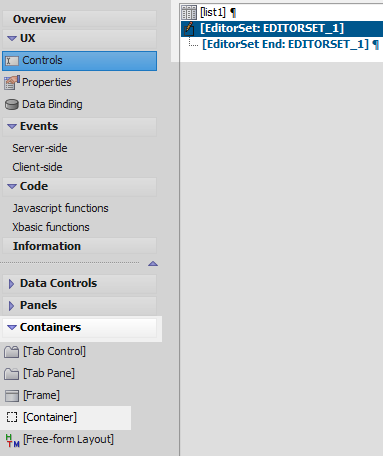Select [EditorSet: EDITORSET_1] in the tree

coord(272,28)
